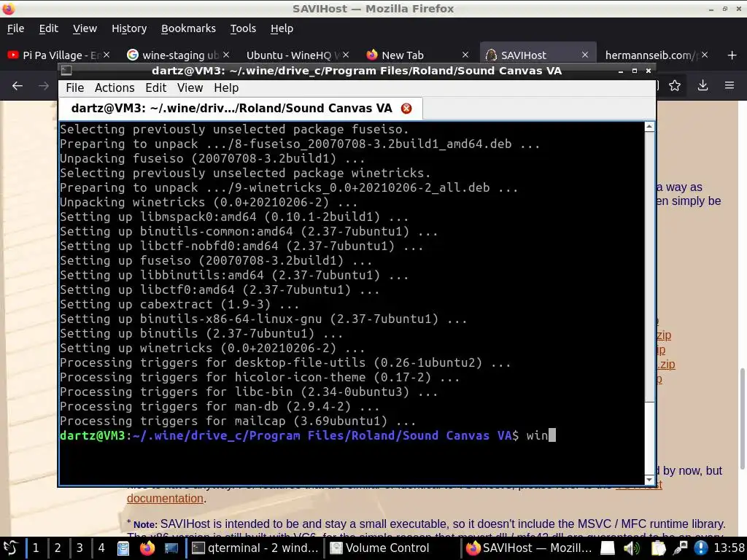Bookmark this page with star
The image size is (747, 560).
click(x=675, y=86)
